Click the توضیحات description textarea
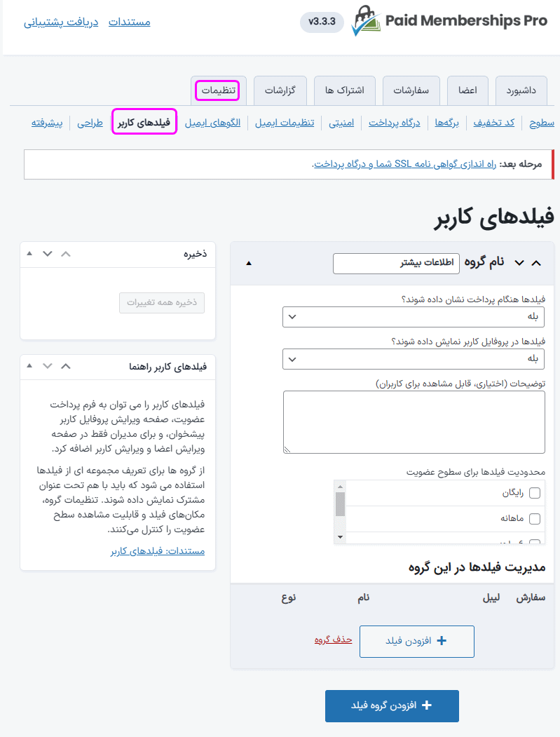The image size is (560, 737). 414,422
